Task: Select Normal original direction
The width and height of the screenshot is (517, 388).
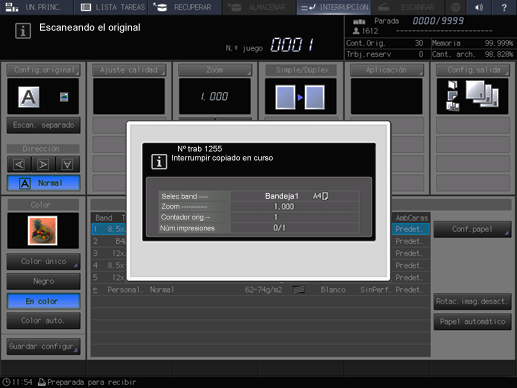Action: pos(43,183)
